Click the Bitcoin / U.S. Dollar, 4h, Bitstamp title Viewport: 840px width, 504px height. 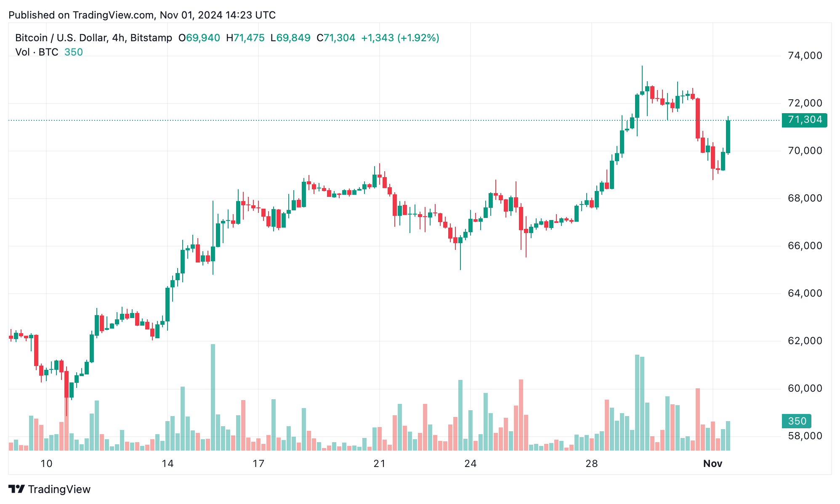pos(93,38)
